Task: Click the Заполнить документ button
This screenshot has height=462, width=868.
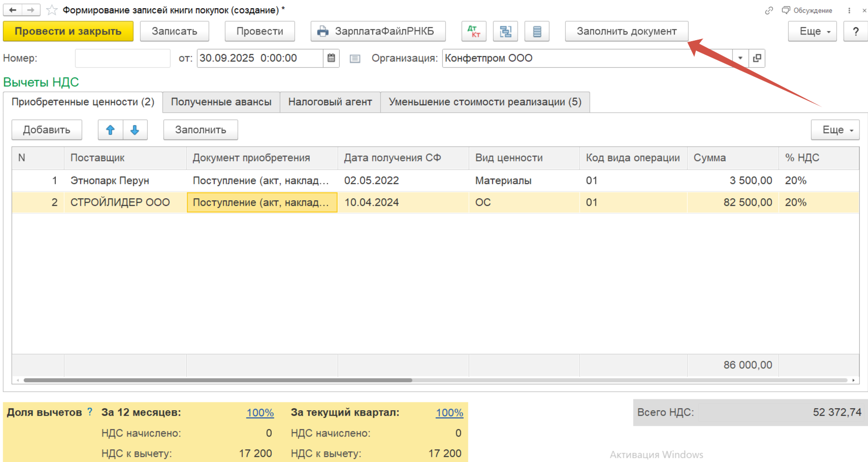Action: coord(626,32)
